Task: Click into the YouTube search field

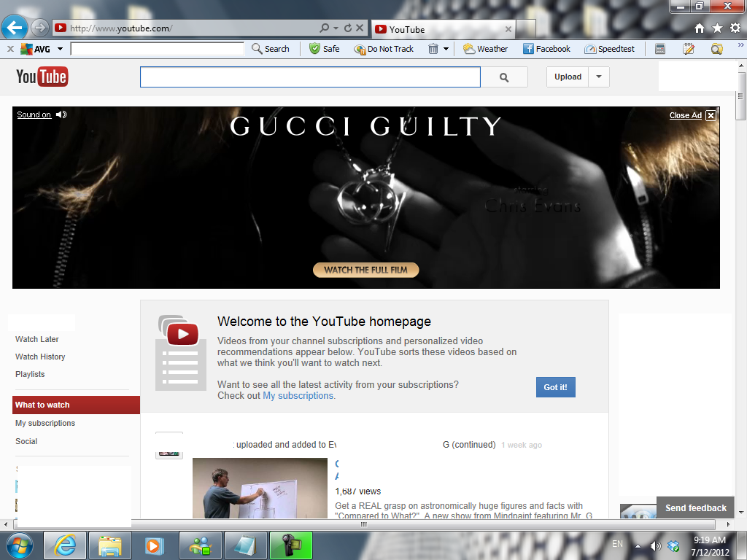Action: click(x=310, y=77)
